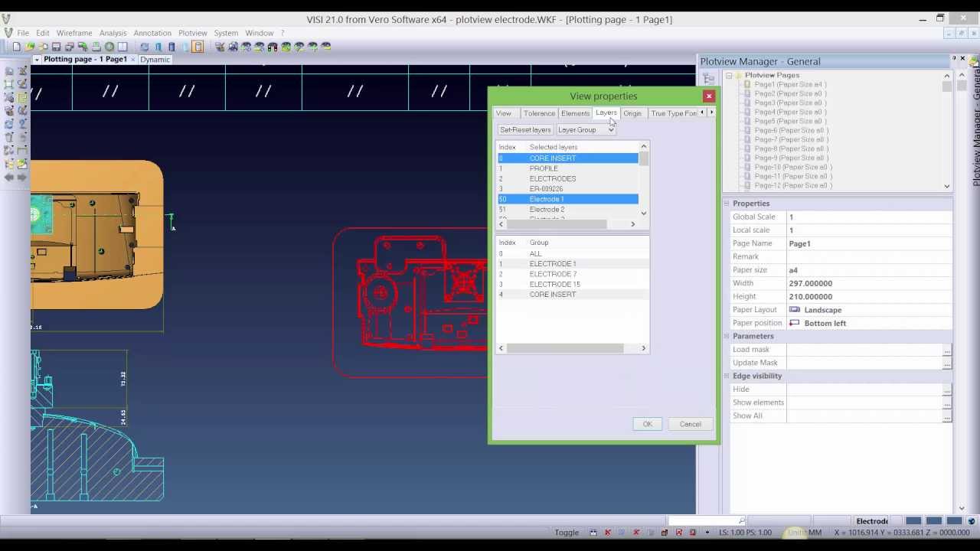Click the selected layers horizontal scrollbar
The image size is (980, 551).
click(x=567, y=224)
